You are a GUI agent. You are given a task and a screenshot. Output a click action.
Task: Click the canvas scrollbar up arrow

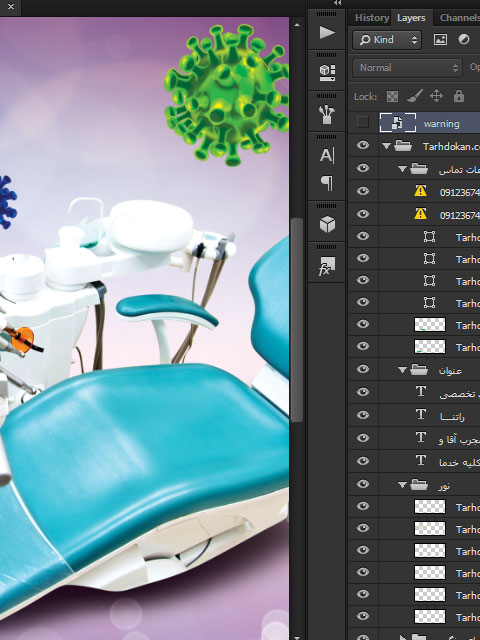tap(297, 25)
